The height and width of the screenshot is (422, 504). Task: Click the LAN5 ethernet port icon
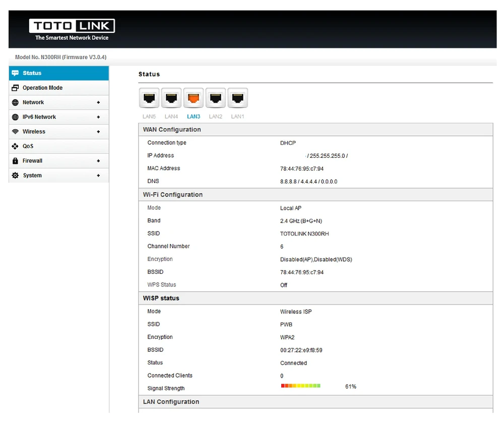coord(149,98)
